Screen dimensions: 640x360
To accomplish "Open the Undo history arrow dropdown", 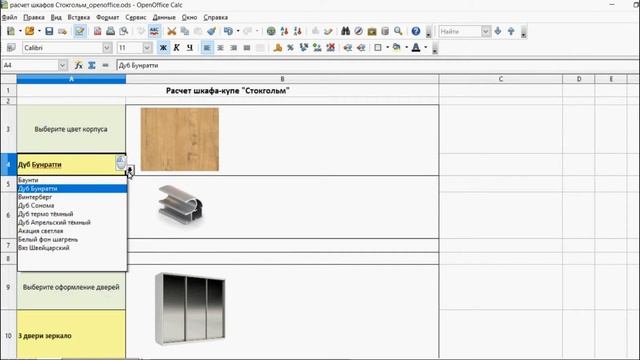I will click(x=238, y=31).
